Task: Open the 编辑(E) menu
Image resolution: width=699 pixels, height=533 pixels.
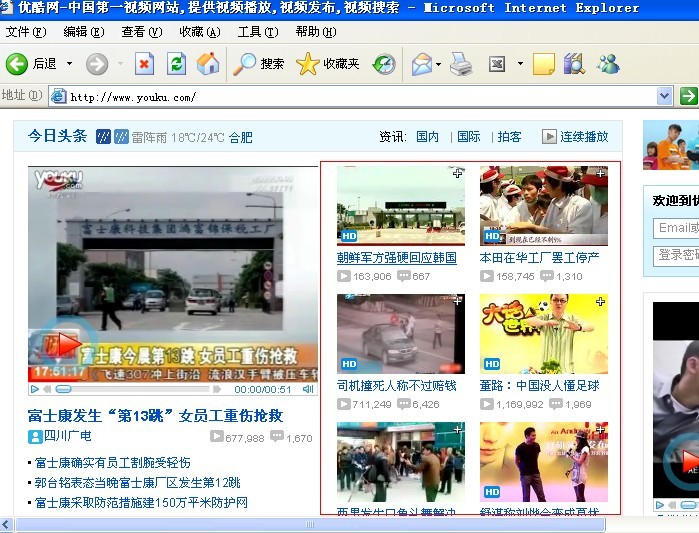Action: tap(84, 32)
